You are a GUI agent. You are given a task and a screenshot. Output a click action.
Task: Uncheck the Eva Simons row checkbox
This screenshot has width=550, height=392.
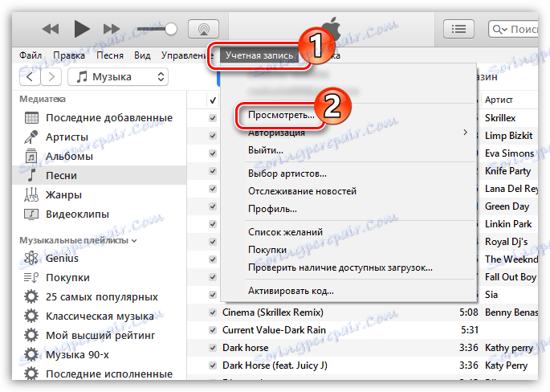tap(213, 153)
